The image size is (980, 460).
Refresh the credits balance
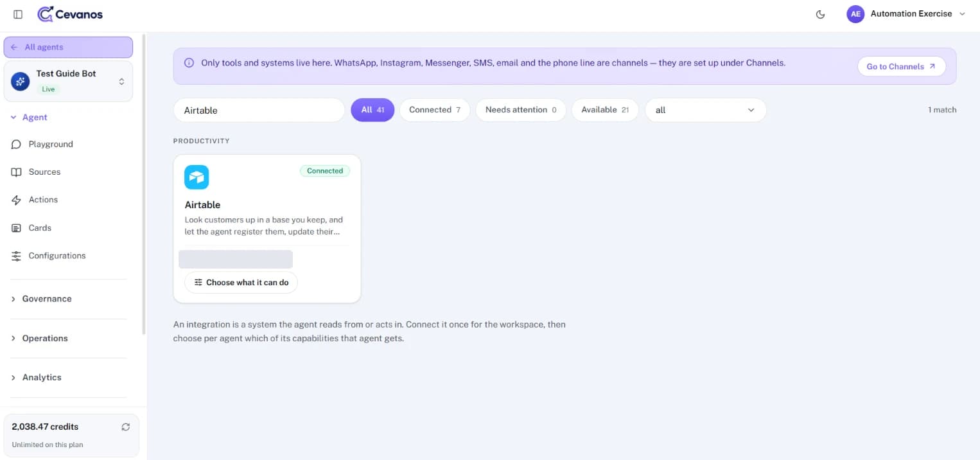click(126, 427)
